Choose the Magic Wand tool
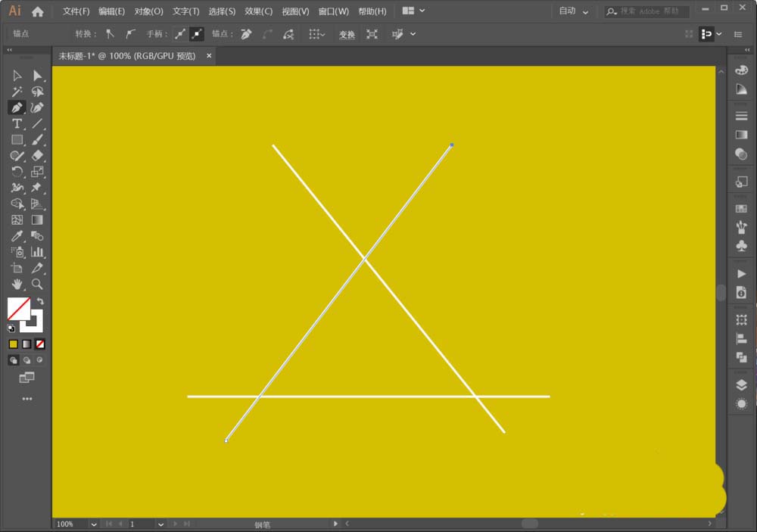The width and height of the screenshot is (757, 532). point(17,92)
